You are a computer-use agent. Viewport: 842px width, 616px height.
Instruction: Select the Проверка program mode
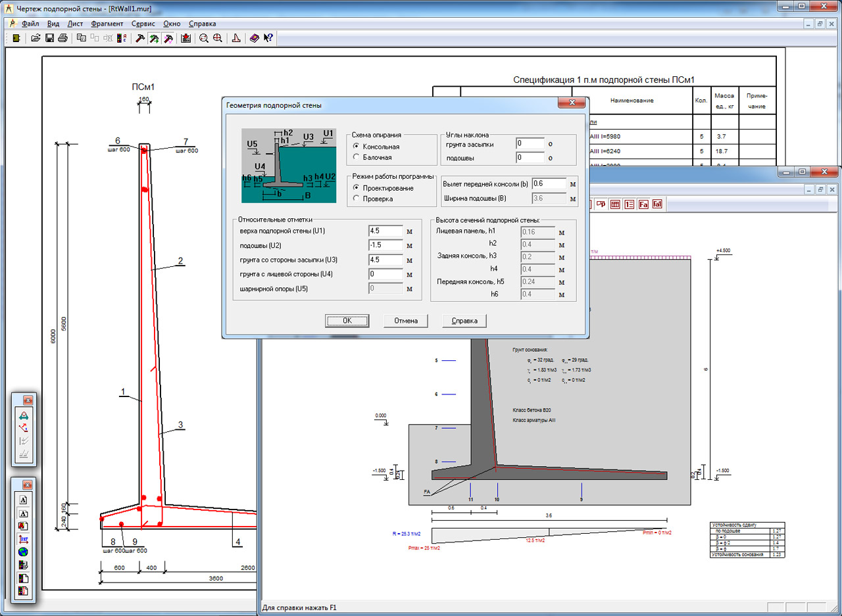(357, 199)
